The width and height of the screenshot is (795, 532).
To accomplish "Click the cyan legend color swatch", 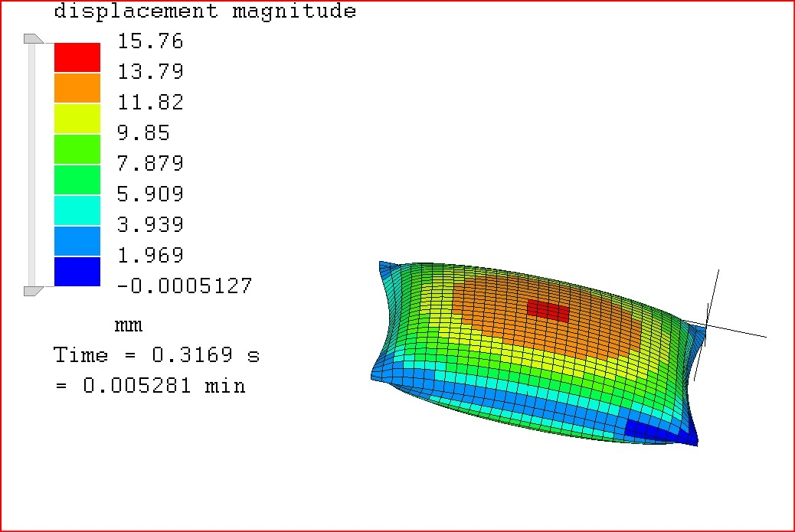I will [x=77, y=211].
